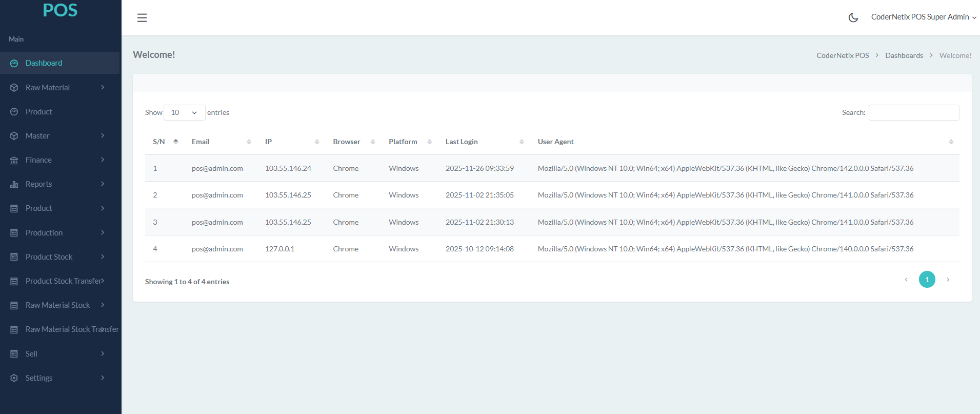980x414 pixels.
Task: Click the table Search input field
Action: click(x=913, y=112)
